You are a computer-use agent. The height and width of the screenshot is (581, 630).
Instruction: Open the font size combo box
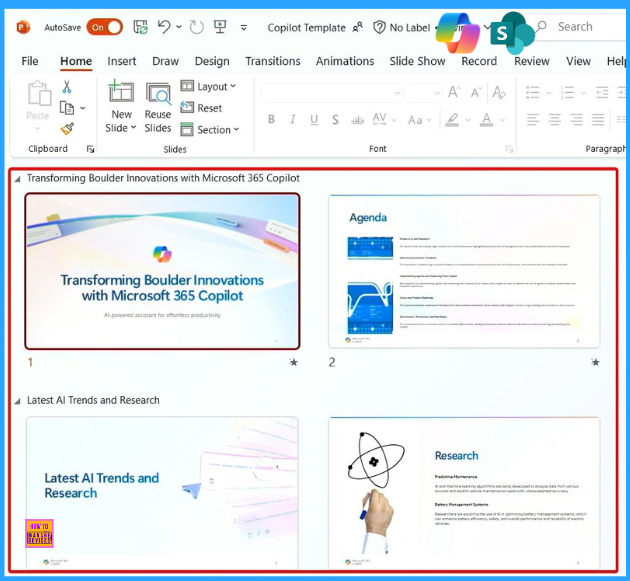point(423,93)
